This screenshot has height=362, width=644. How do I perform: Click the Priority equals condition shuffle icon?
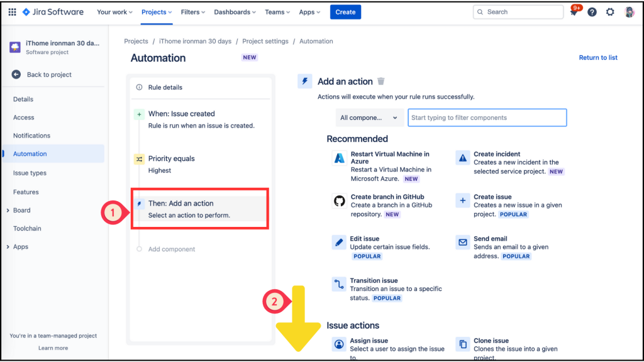[x=139, y=159]
